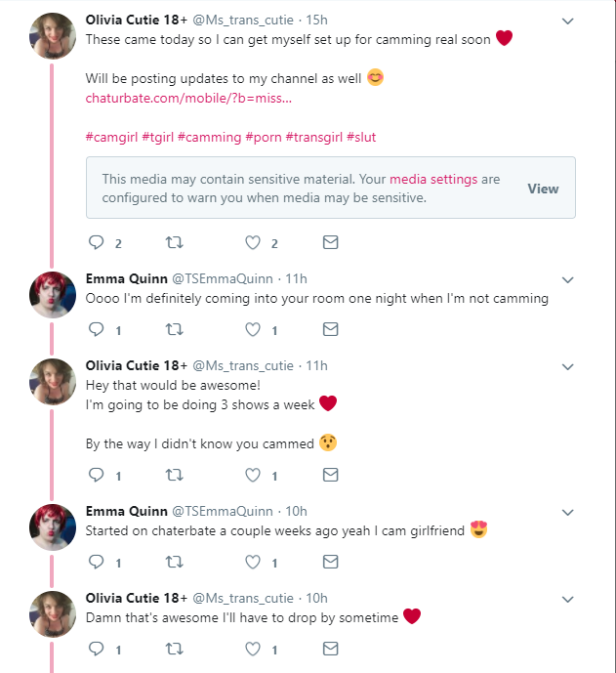Reply to the first tweet about camming setup
The image size is (616, 673).
point(96,242)
